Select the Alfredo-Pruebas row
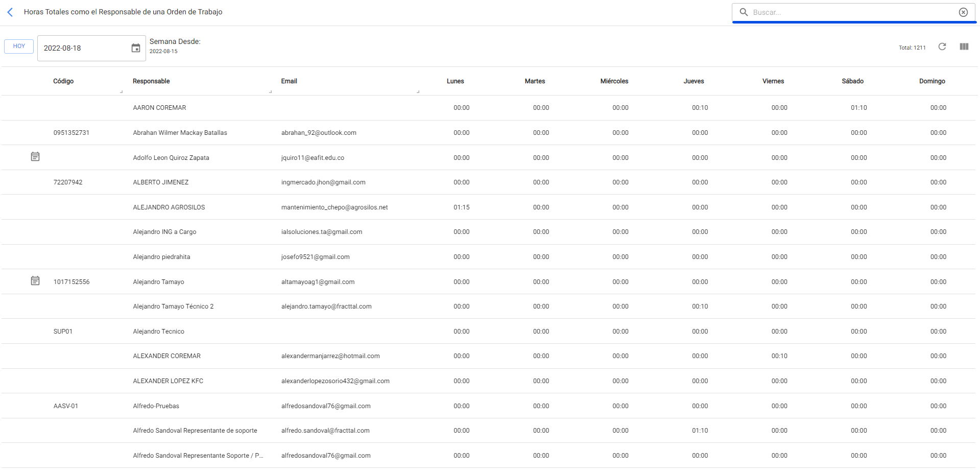The width and height of the screenshot is (980, 472). pyautogui.click(x=156, y=406)
